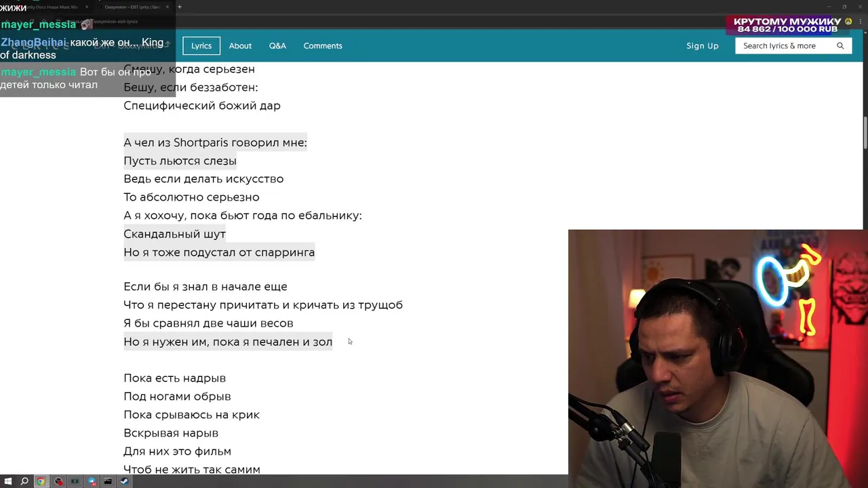Open Windows taskbar search
868x488 pixels.
coord(24,481)
